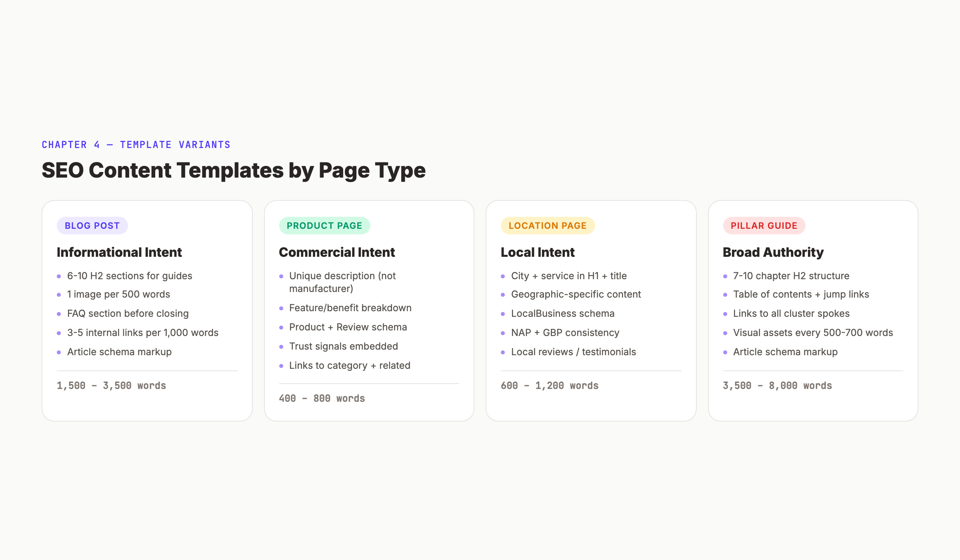Select the LOCATION PAGE badge
Screen dimensions: 960x560
click(548, 225)
